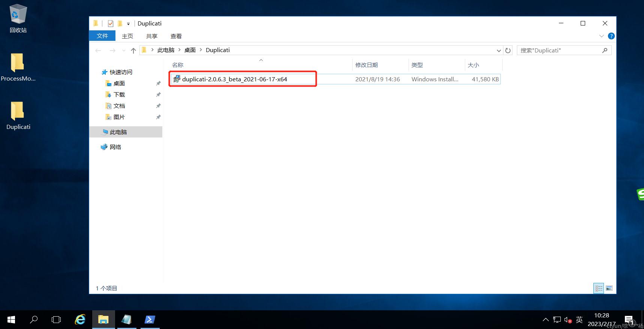Viewport: 644px width, 329px height.
Task: Select the ProcessMo... folder on desktop
Action: [x=18, y=67]
